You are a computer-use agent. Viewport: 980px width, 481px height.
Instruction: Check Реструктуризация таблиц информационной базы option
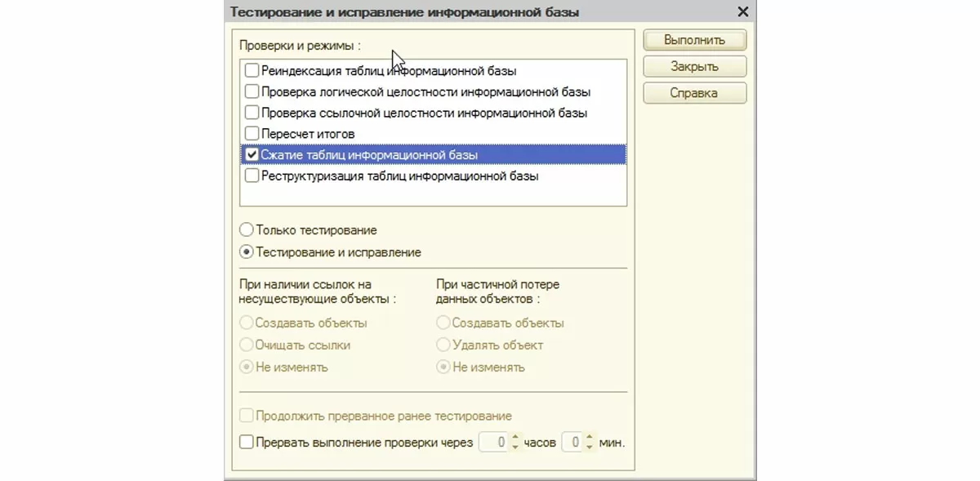point(252,176)
